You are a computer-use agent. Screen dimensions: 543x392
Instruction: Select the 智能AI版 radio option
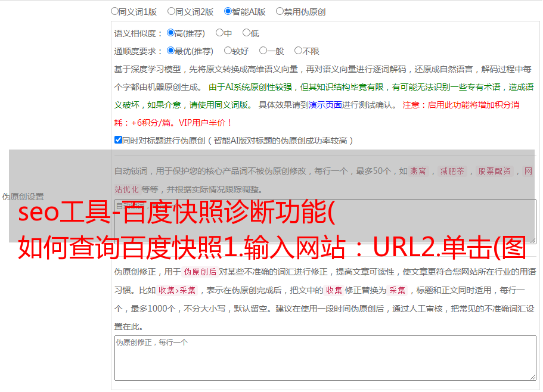click(228, 11)
